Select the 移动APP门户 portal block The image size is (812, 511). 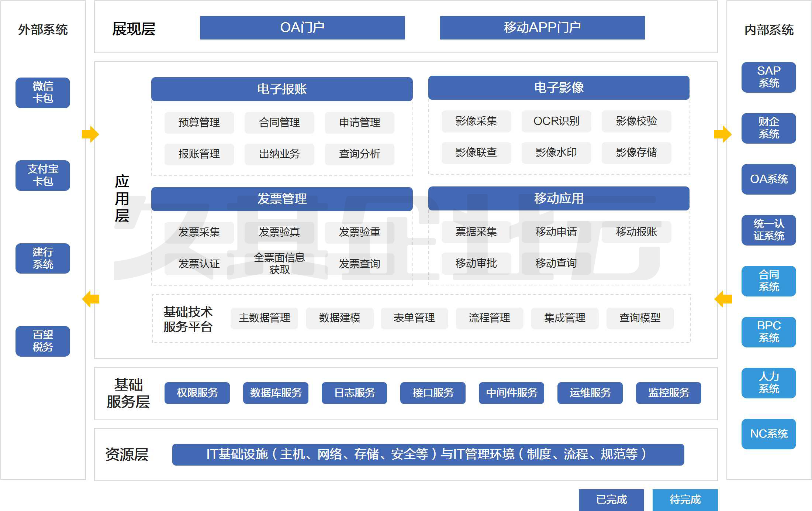542,28
